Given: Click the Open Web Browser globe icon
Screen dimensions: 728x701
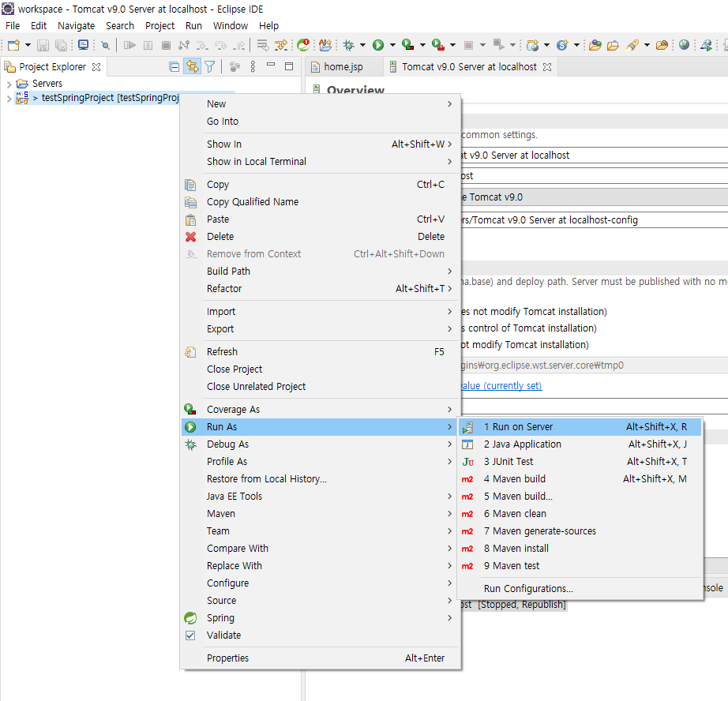Looking at the screenshot, I should click(x=684, y=45).
